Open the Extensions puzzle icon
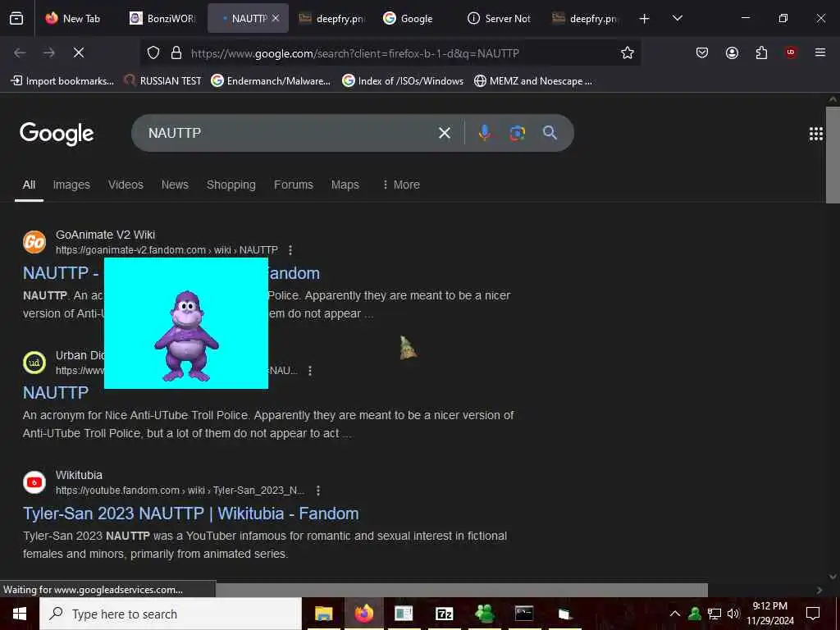840x630 pixels. (x=761, y=52)
